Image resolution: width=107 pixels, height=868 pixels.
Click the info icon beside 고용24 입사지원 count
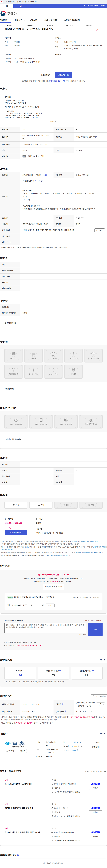(93, 670)
